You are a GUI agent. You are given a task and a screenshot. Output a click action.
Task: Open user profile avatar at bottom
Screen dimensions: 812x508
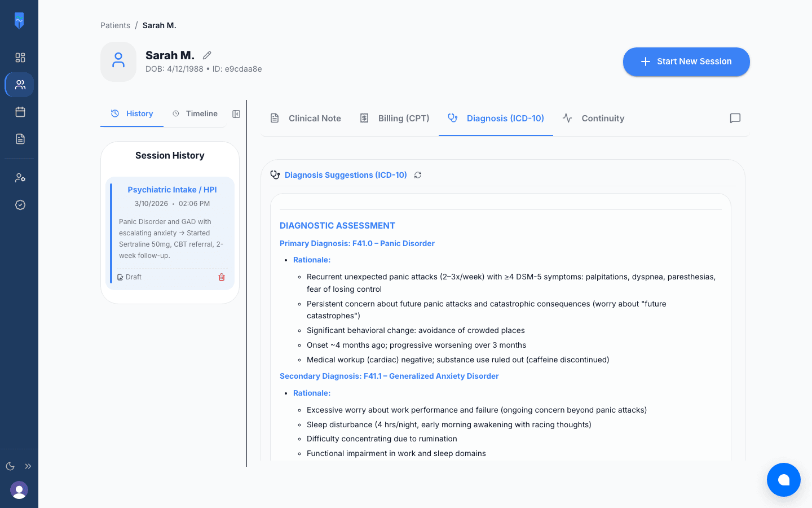click(x=19, y=490)
